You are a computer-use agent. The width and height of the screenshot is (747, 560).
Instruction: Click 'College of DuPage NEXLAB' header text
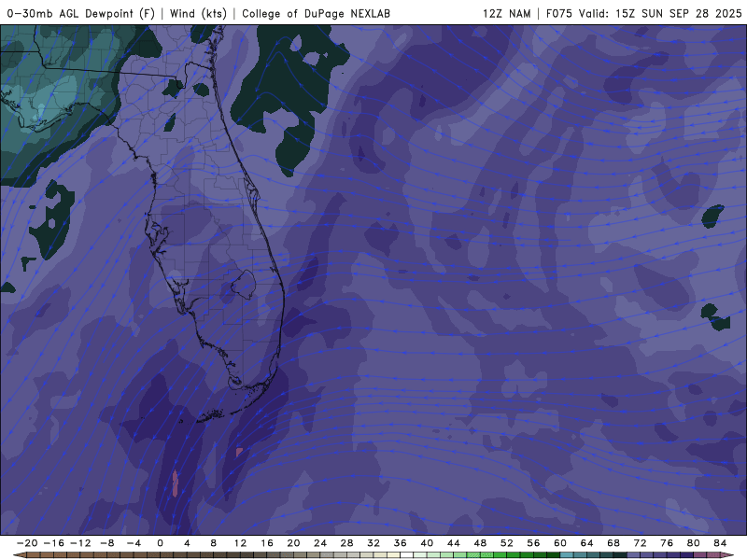[316, 13]
